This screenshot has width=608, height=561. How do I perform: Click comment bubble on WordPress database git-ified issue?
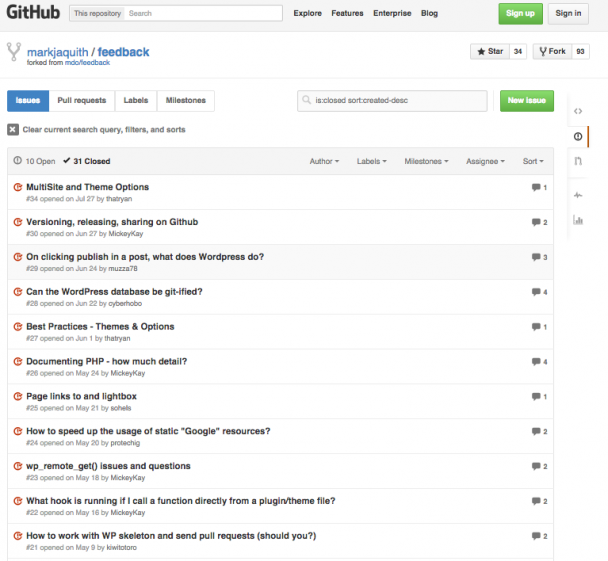(536, 292)
